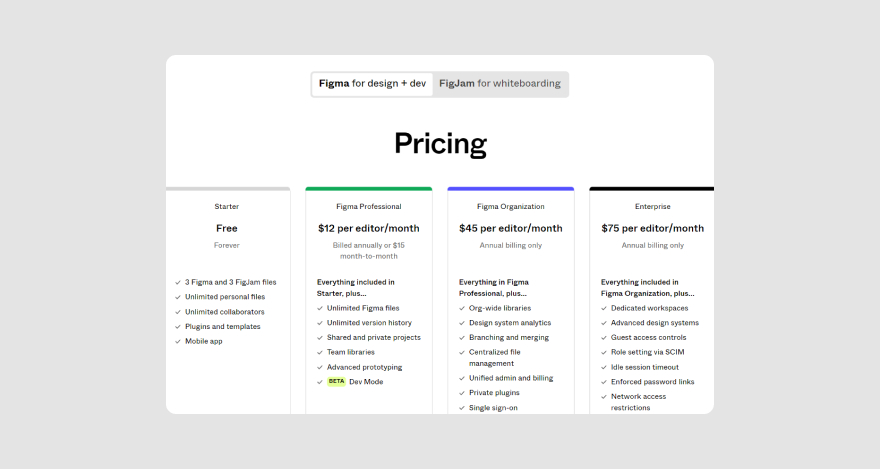The height and width of the screenshot is (469, 880).
Task: Click 'Org-wide libraries' feature
Action: point(500,308)
